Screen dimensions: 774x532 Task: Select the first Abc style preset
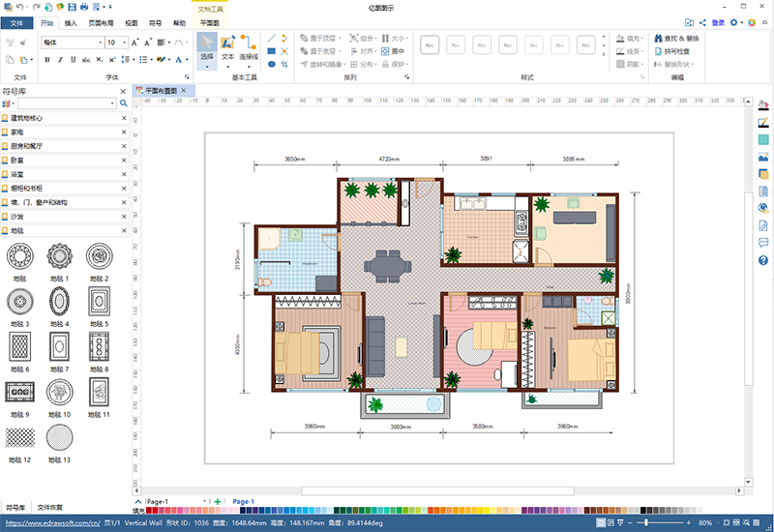(x=430, y=44)
